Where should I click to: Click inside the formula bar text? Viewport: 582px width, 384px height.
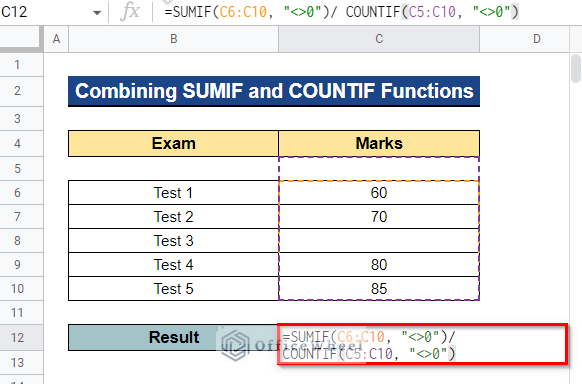click(341, 12)
